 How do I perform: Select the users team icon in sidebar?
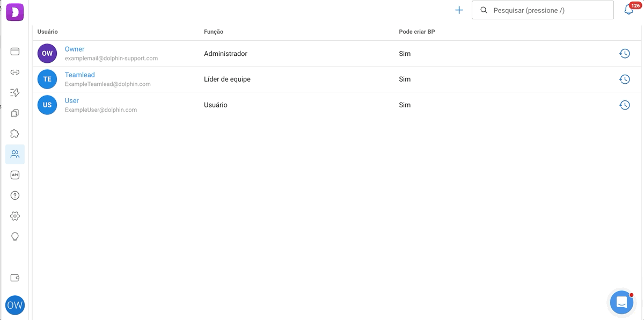click(x=15, y=155)
